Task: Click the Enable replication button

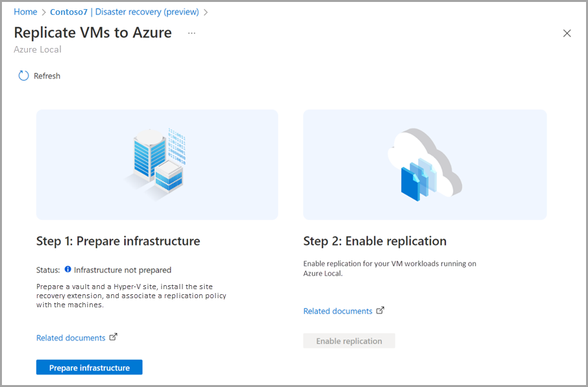Action: click(x=349, y=340)
